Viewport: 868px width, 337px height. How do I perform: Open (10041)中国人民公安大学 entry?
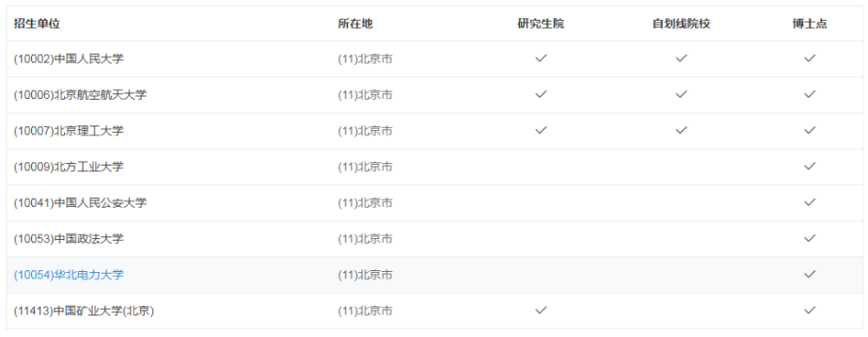(x=80, y=203)
